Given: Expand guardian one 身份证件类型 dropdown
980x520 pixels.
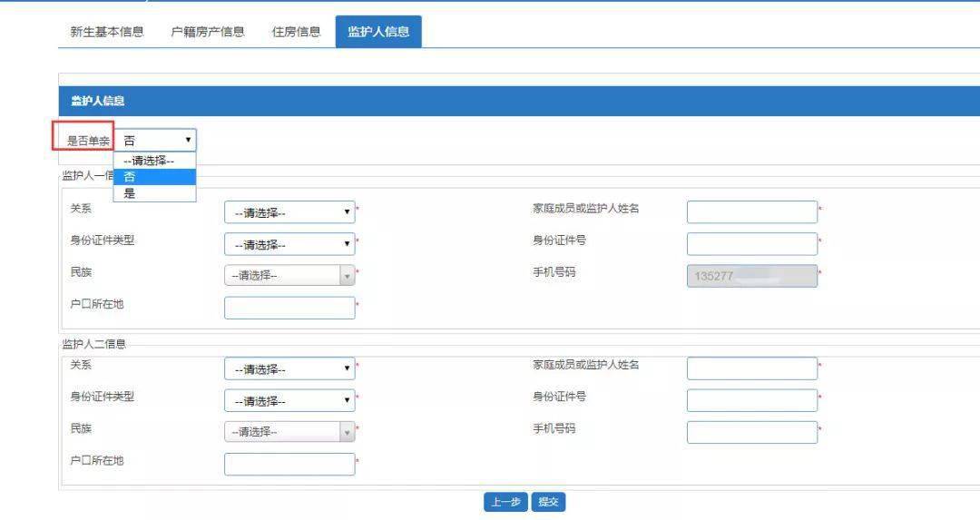Looking at the screenshot, I should point(289,244).
